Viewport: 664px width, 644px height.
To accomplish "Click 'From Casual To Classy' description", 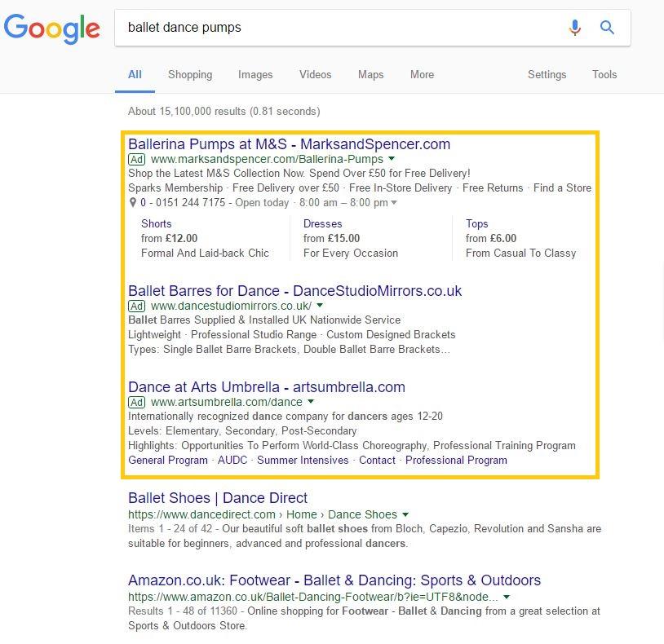I will click(x=521, y=253).
